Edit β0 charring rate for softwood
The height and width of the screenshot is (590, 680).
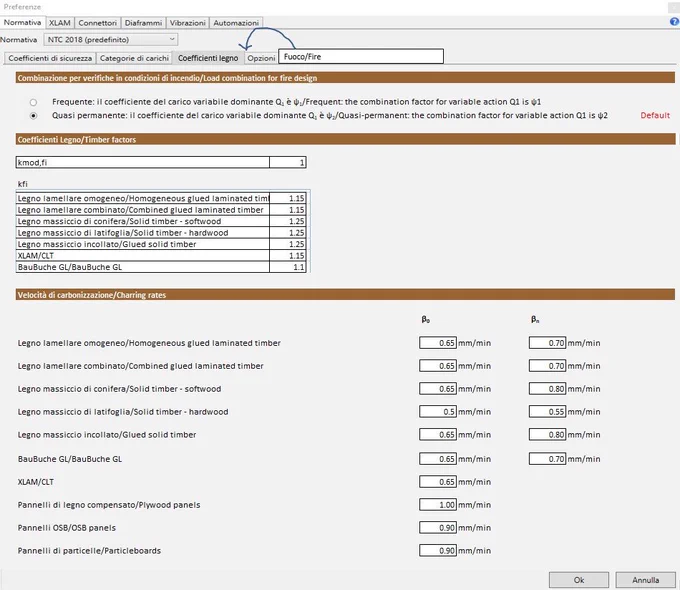(438, 389)
